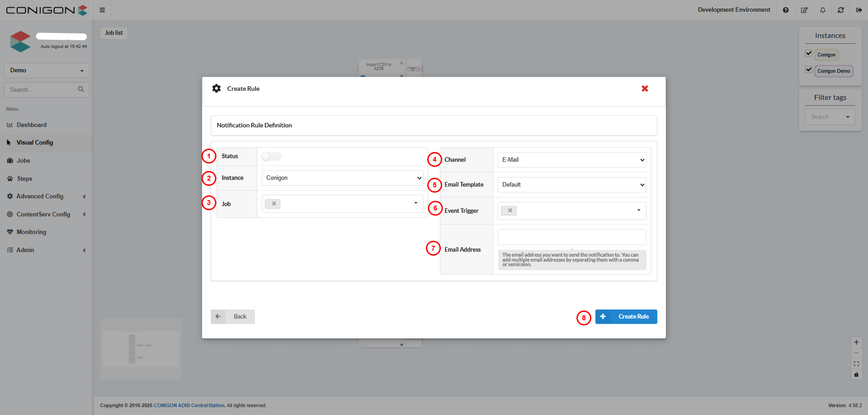Image resolution: width=868 pixels, height=415 pixels.
Task: Open the help question mark icon
Action: tap(786, 10)
